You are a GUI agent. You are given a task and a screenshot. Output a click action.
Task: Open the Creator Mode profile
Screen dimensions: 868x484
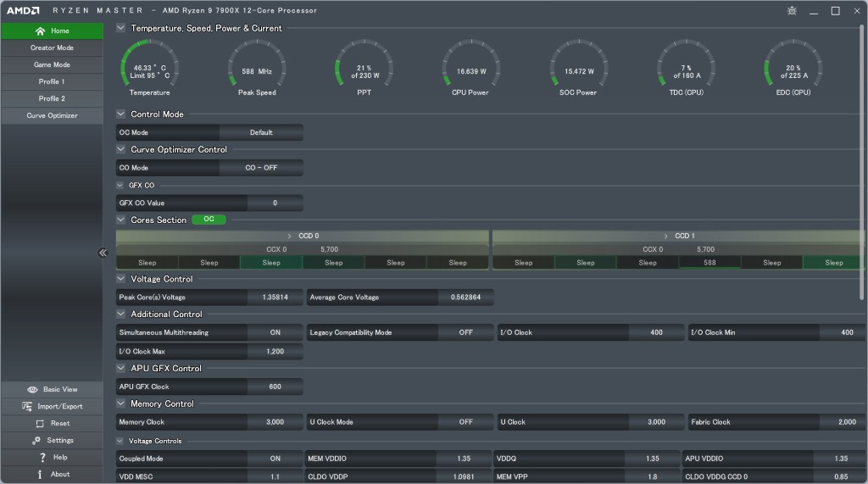click(52, 48)
